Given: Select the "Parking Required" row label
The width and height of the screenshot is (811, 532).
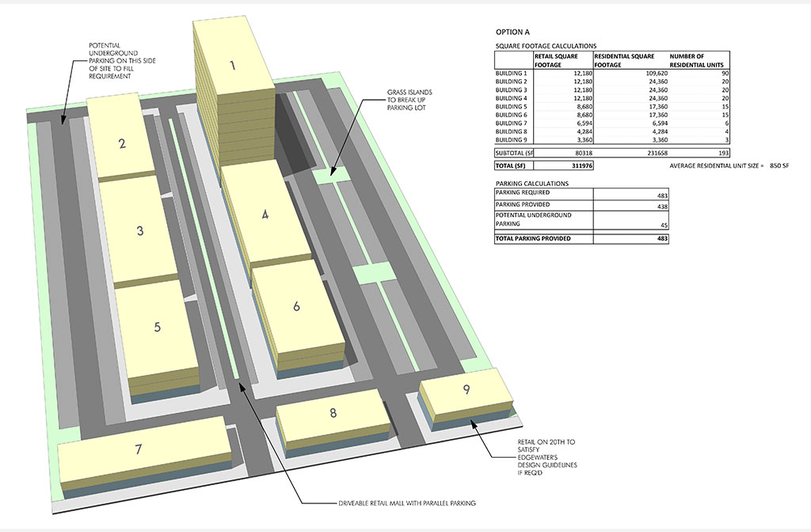Looking at the screenshot, I should point(523,193).
